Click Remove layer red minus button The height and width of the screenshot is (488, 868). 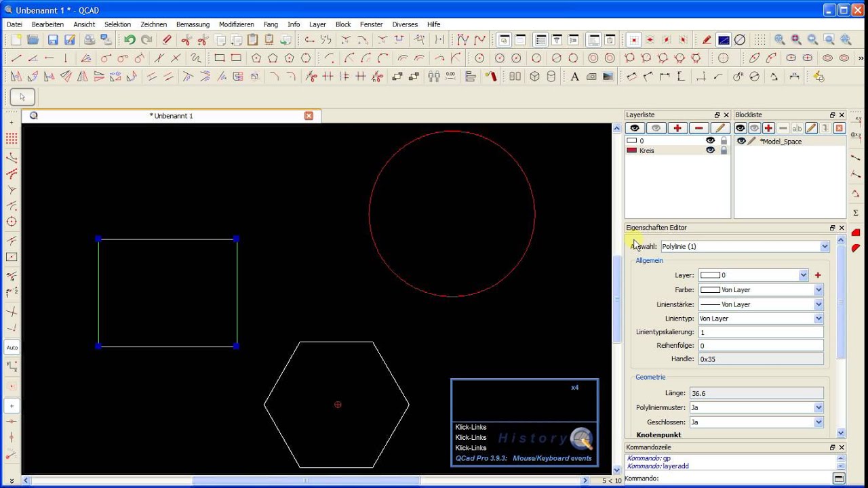pyautogui.click(x=698, y=128)
